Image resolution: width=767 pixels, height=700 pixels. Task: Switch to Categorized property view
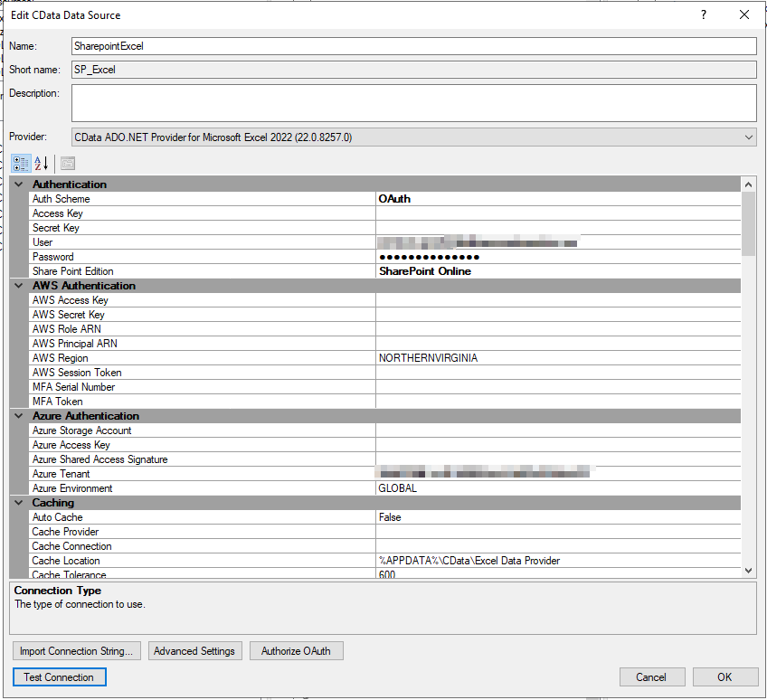coord(21,164)
